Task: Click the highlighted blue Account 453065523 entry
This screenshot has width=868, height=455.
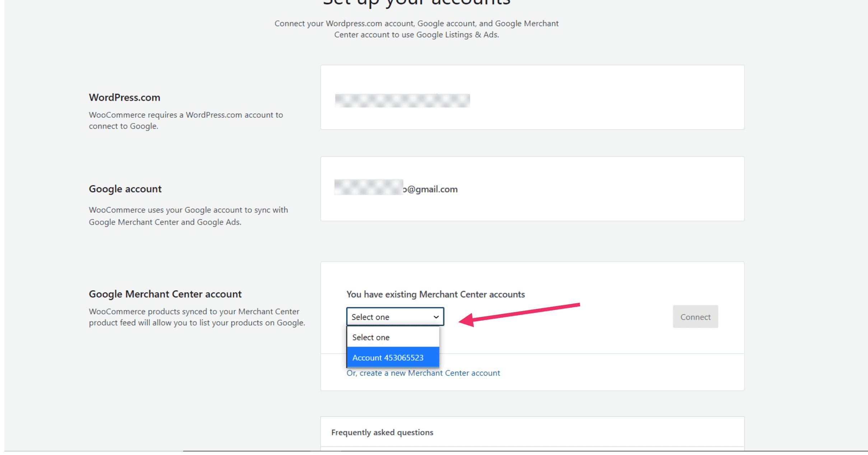Action: (x=388, y=357)
